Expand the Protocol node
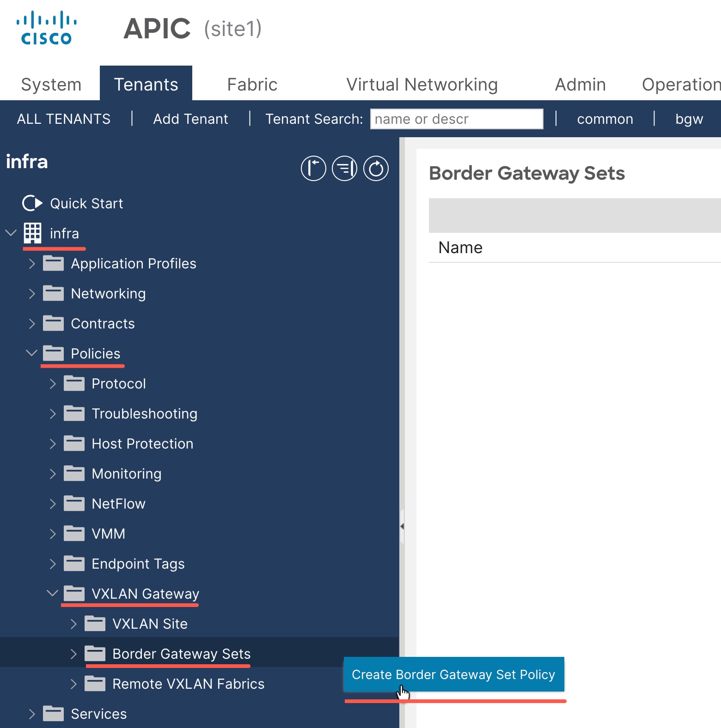Image resolution: width=721 pixels, height=728 pixels. coord(53,384)
